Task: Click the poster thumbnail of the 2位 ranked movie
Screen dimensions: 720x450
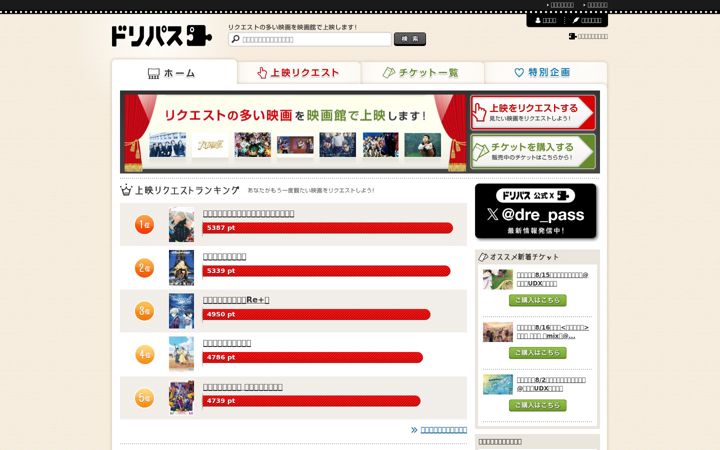Action: point(181,268)
